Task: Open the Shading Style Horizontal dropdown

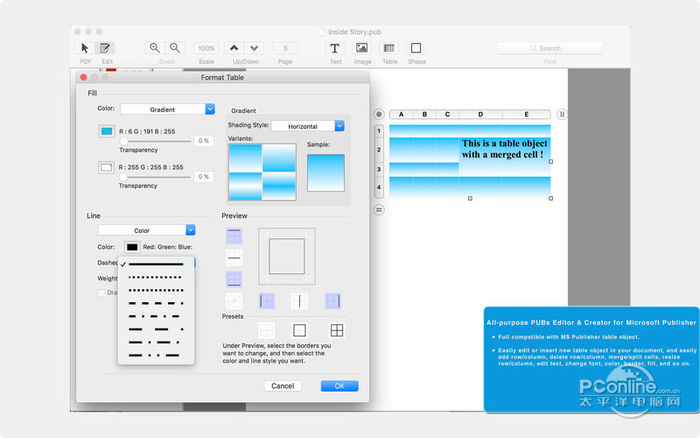Action: pos(339,126)
